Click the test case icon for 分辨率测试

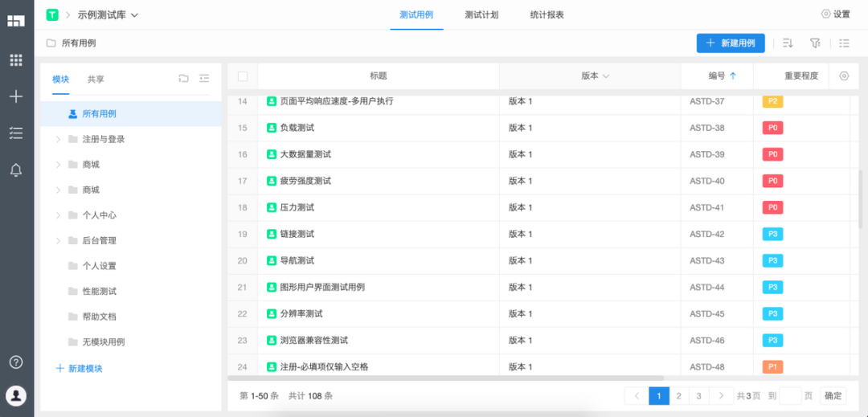[x=272, y=313]
